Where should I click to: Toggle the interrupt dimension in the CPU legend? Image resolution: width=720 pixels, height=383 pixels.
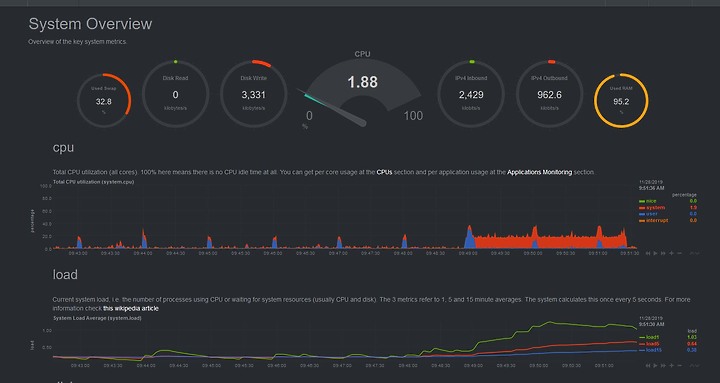pyautogui.click(x=653, y=220)
